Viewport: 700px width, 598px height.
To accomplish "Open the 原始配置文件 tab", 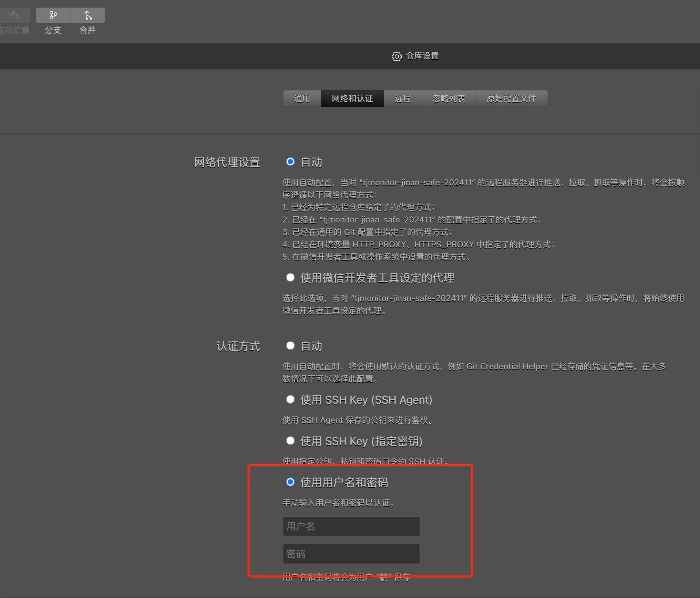I will [511, 99].
